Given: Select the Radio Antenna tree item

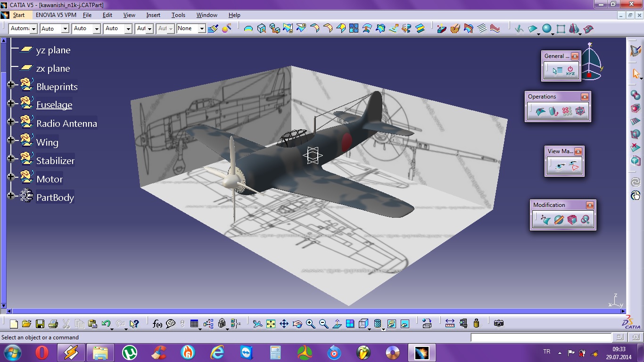Looking at the screenshot, I should coord(66,123).
